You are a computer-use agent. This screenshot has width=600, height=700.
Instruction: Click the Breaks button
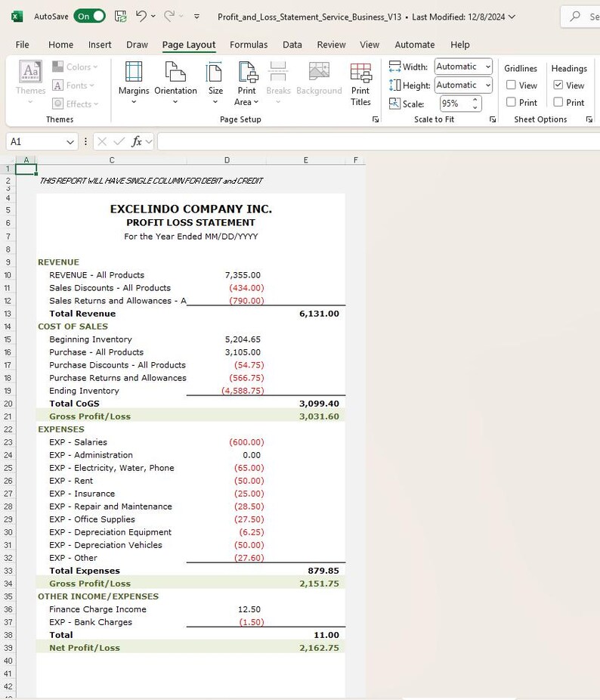[278, 82]
